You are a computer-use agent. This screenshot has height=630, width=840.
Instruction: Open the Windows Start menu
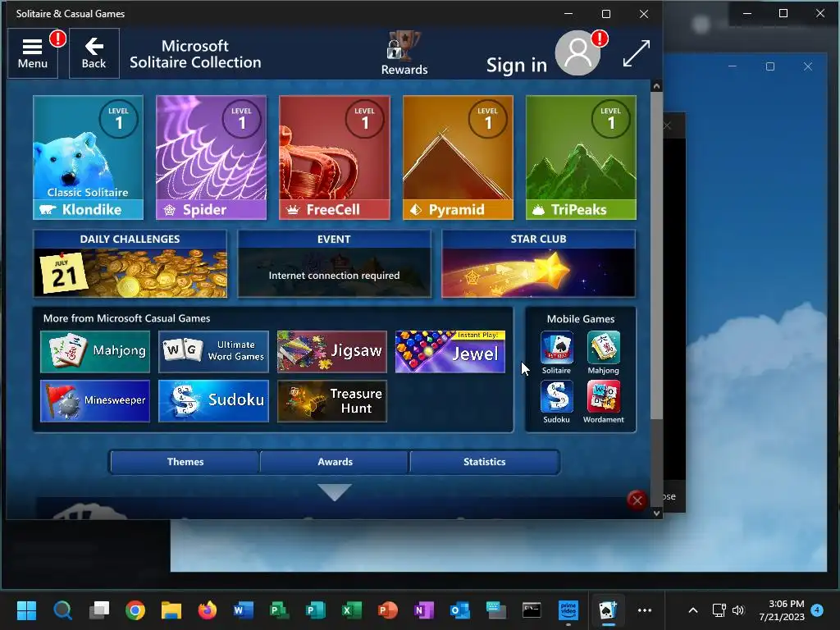click(26, 610)
